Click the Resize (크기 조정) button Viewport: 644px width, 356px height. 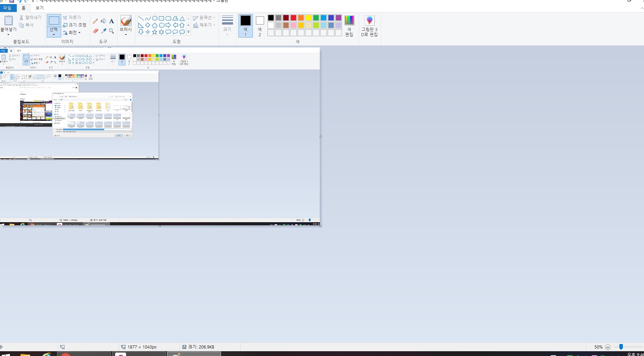[x=74, y=25]
